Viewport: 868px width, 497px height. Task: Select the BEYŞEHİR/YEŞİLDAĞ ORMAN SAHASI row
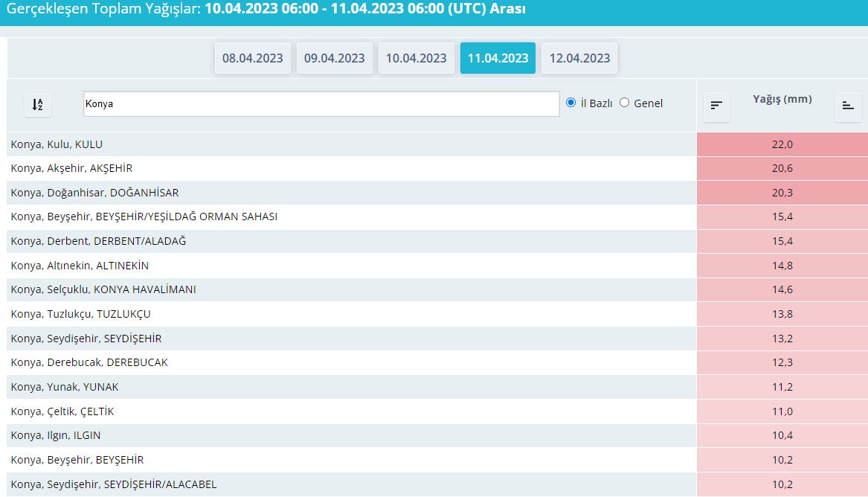[144, 217]
